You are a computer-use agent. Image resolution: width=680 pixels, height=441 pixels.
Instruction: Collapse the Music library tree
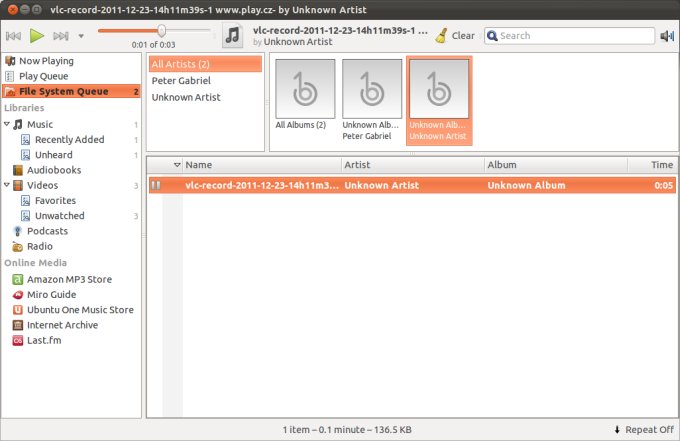8,125
